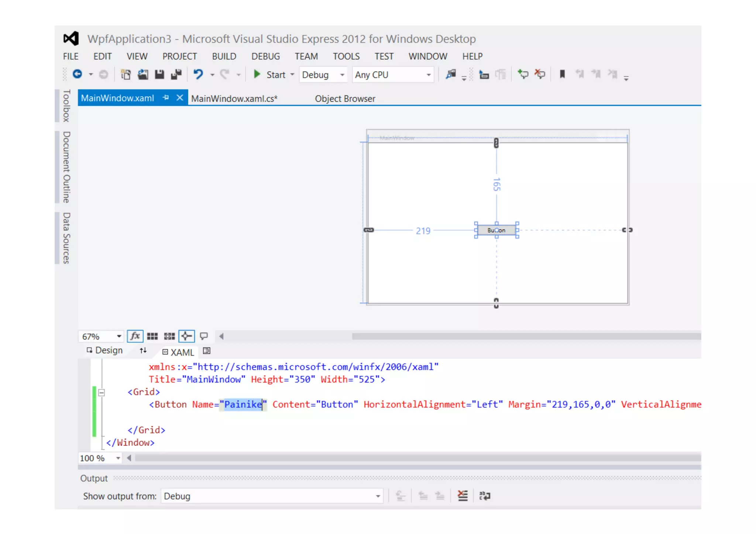Open the TOOLS menu

(x=346, y=56)
